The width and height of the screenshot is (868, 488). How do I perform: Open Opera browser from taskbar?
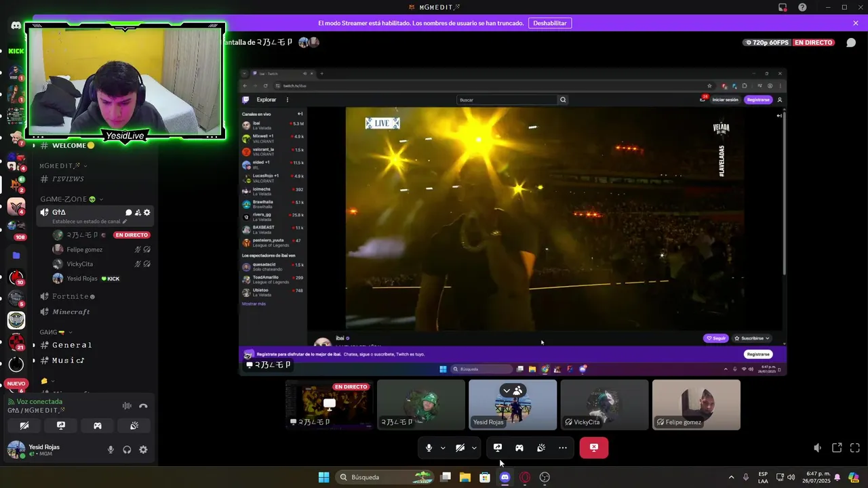524,477
